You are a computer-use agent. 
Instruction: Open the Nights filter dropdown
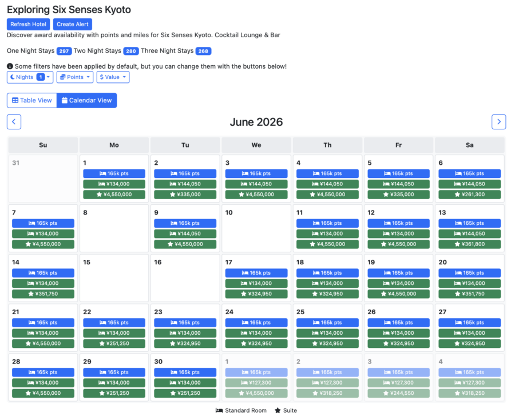tap(30, 77)
